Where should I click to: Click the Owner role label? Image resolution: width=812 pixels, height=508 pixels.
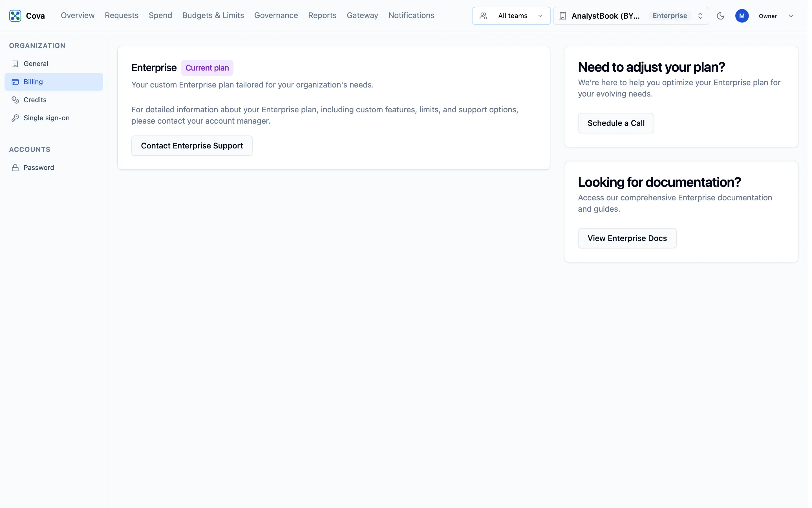[x=767, y=16]
